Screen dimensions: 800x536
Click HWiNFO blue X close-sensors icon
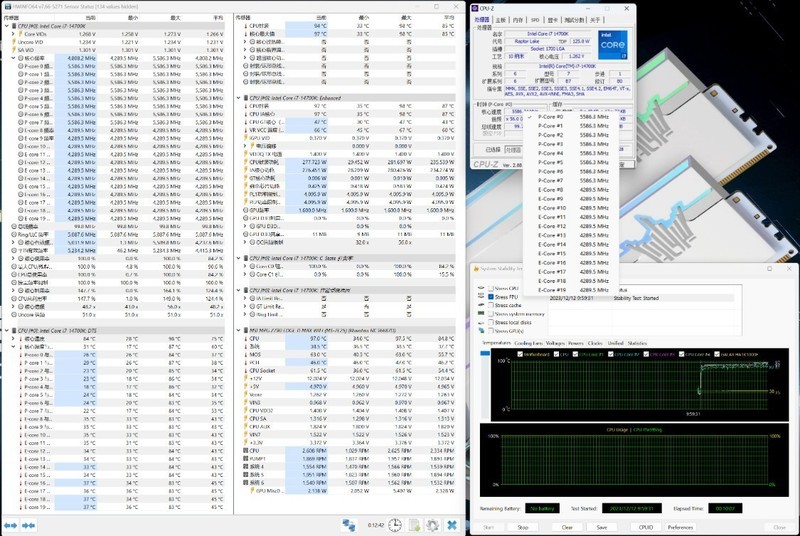coord(452,525)
